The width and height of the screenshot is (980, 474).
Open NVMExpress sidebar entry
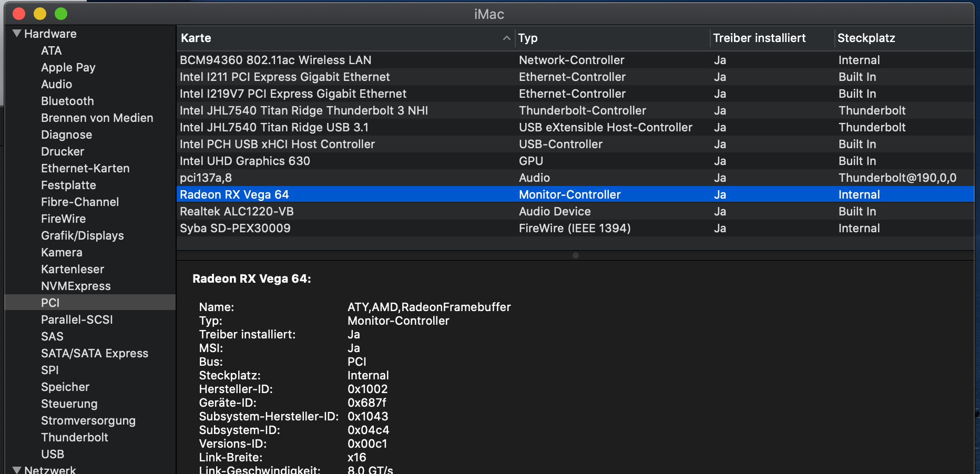click(x=76, y=286)
